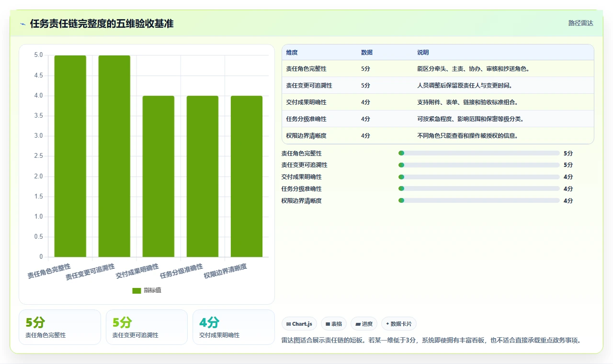The height and width of the screenshot is (364, 613).
Task: Click the 任务分级准确性 progress bar
Action: click(x=479, y=188)
